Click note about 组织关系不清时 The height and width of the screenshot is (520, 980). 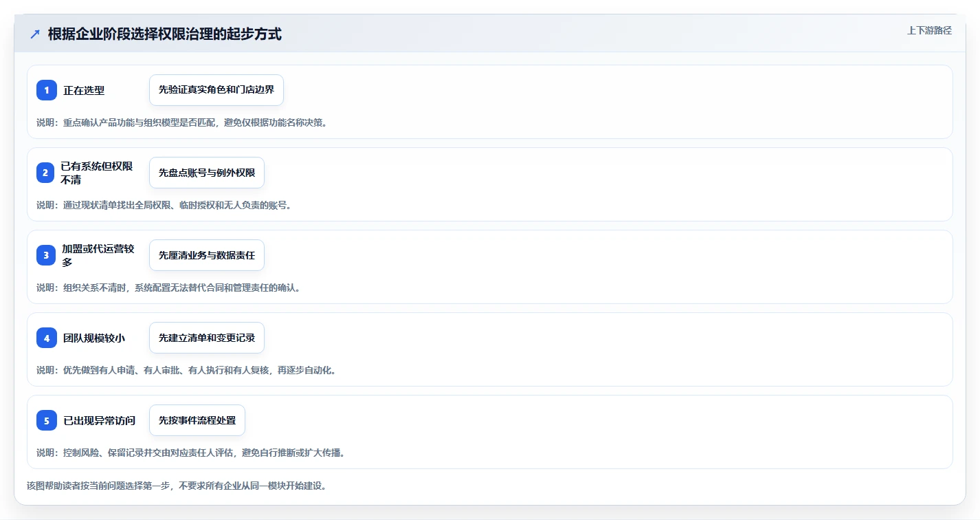169,288
